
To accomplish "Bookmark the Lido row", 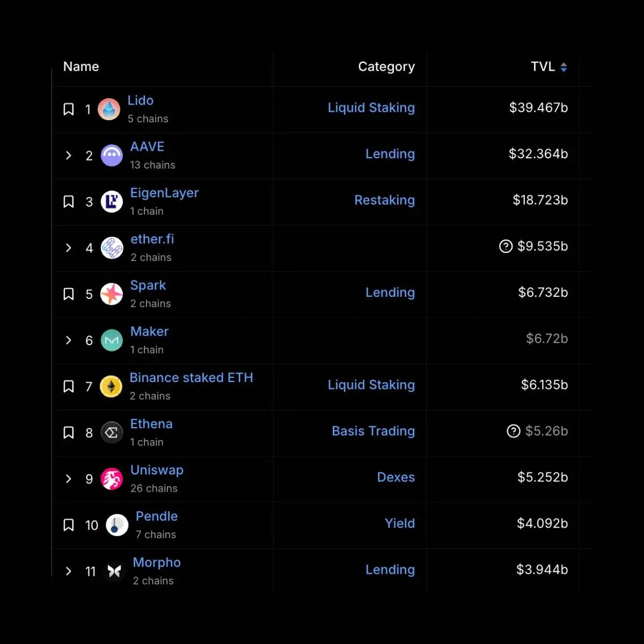I will point(69,109).
